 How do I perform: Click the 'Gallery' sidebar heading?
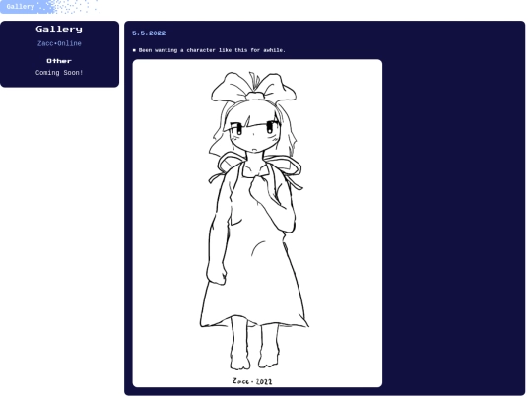coord(59,29)
